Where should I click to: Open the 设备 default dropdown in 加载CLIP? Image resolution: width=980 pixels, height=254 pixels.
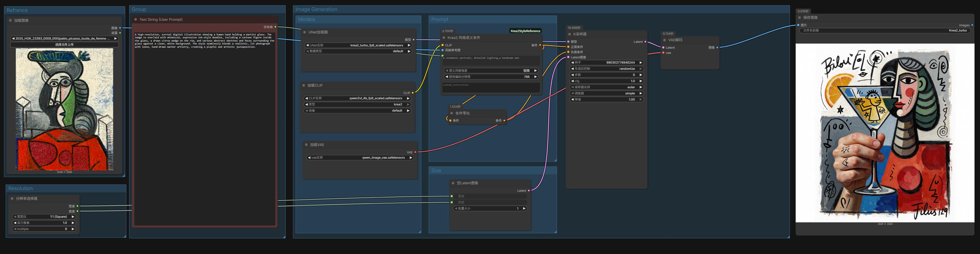click(357, 111)
